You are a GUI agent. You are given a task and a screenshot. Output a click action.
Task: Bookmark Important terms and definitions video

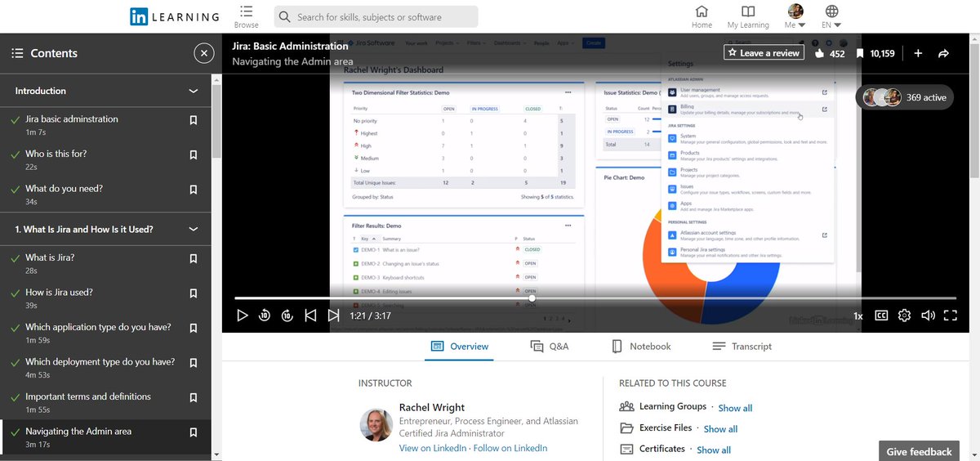click(193, 397)
